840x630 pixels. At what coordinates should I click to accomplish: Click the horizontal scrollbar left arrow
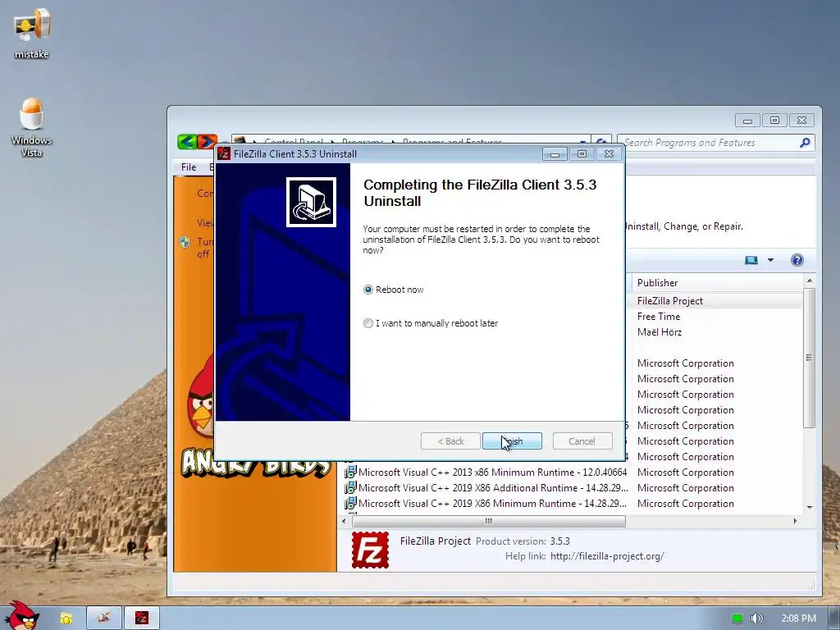(x=345, y=521)
